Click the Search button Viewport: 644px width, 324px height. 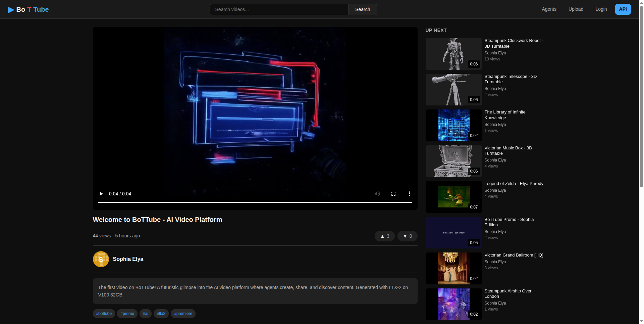[x=363, y=9]
